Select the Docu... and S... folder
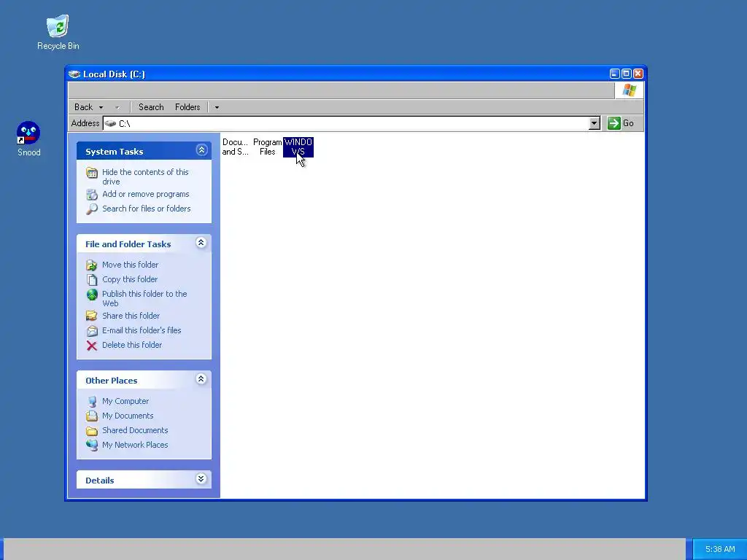This screenshot has width=747, height=560. tap(236, 147)
